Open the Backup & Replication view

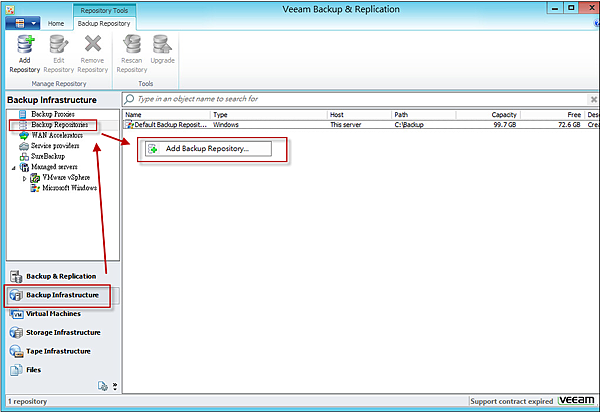[61, 276]
